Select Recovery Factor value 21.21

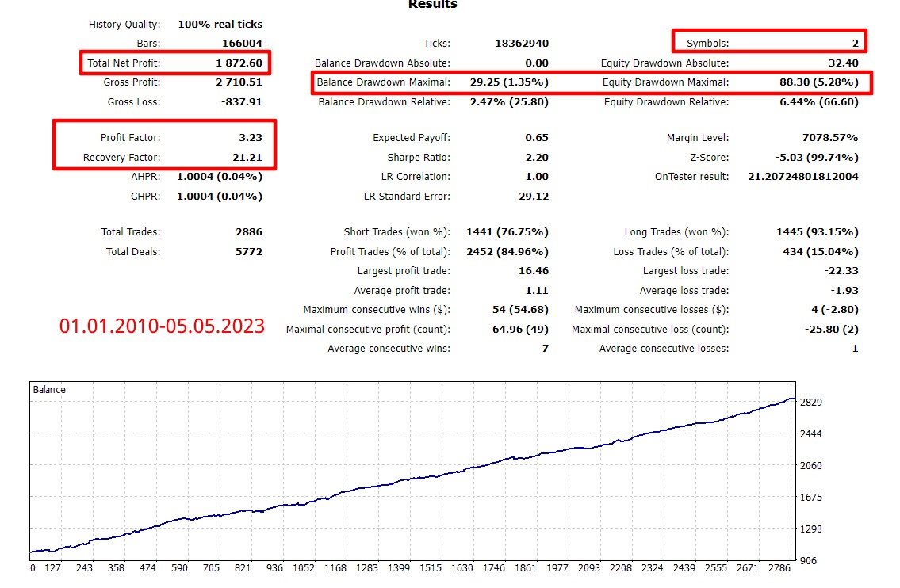[x=247, y=157]
